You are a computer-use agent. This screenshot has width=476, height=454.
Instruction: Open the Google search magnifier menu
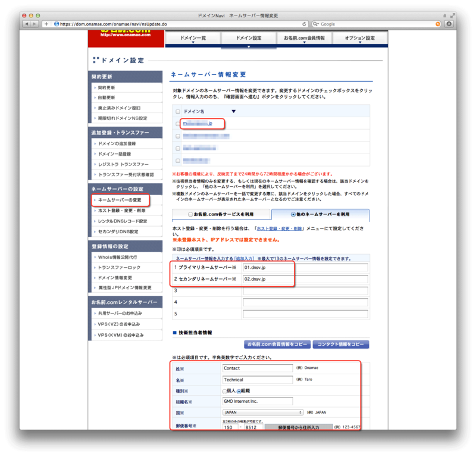(x=316, y=24)
